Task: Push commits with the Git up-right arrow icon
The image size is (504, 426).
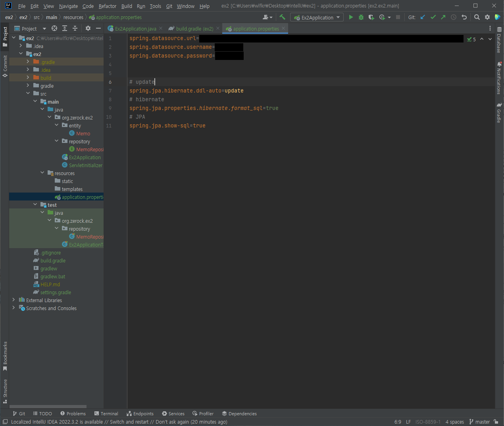Action: tap(443, 17)
